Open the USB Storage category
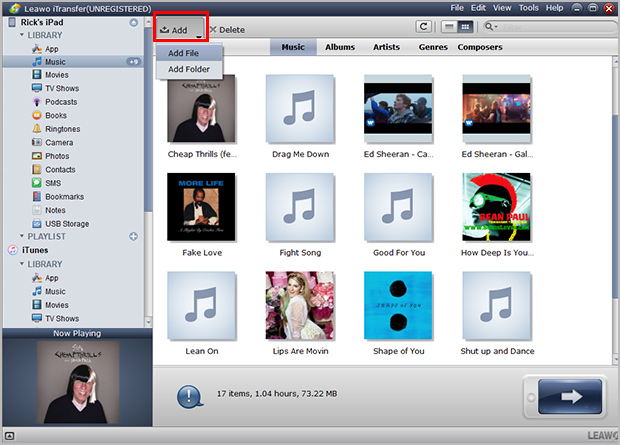Screen dimensions: 620x445 click(67, 223)
